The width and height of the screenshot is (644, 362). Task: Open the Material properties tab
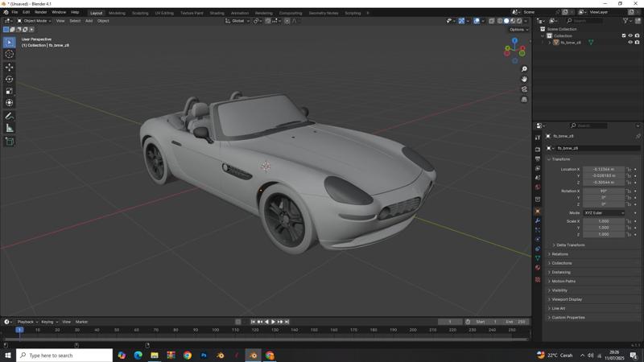538,268
